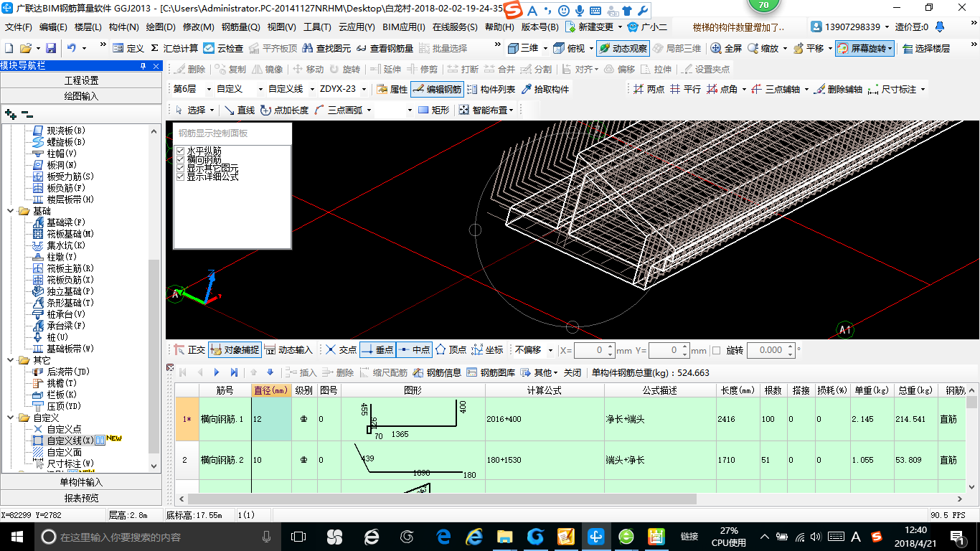Switch to 三维 3D view
The image size is (980, 551).
pyautogui.click(x=523, y=48)
